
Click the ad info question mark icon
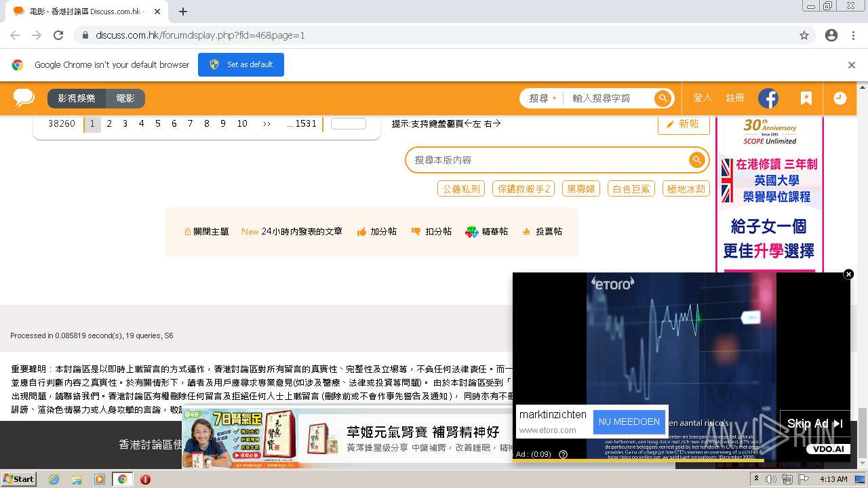click(x=563, y=454)
